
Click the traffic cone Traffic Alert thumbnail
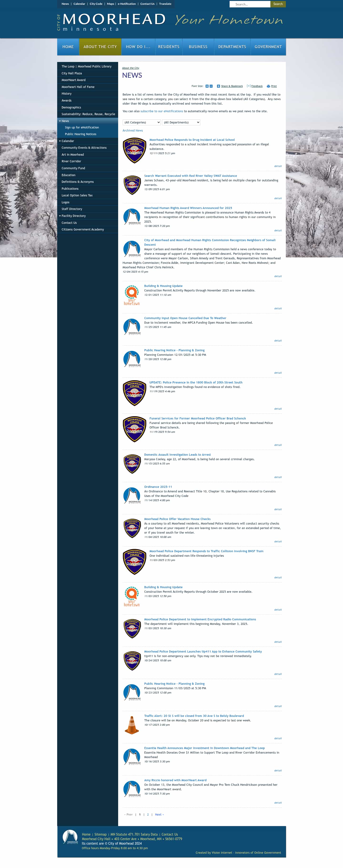[132, 725]
